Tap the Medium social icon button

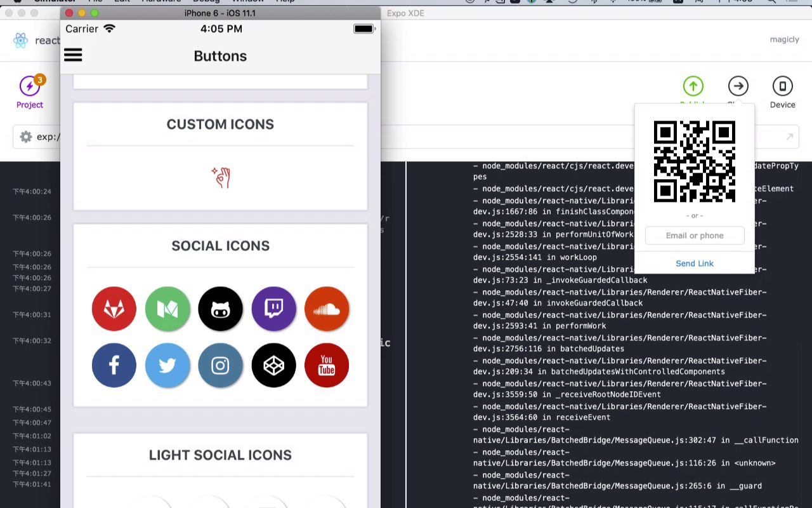(167, 309)
